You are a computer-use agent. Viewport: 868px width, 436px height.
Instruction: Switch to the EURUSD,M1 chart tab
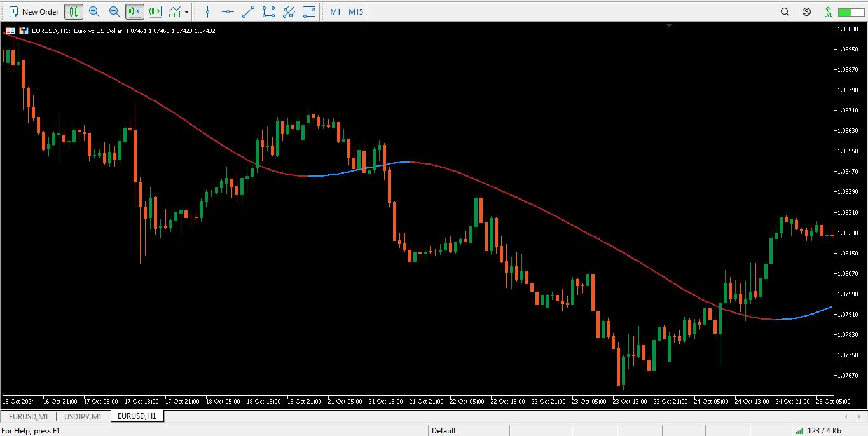click(x=29, y=416)
